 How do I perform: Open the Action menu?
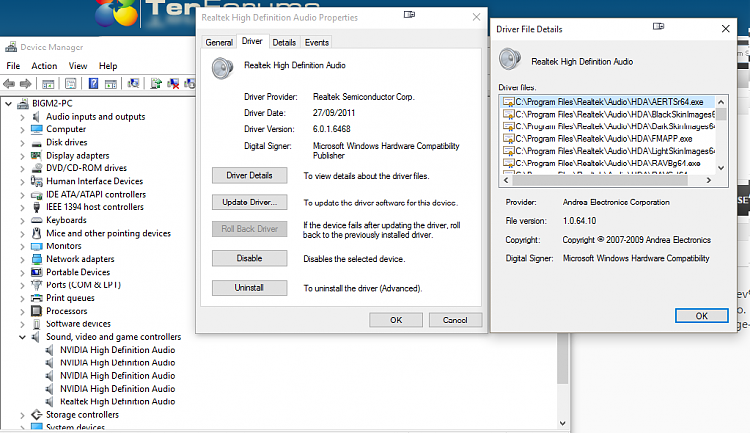pos(44,66)
